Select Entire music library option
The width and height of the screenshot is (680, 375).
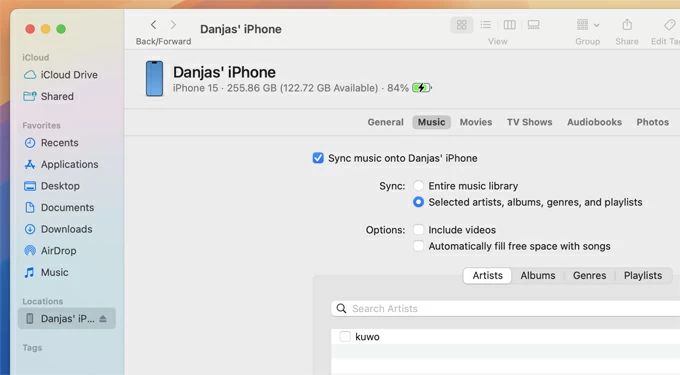418,186
